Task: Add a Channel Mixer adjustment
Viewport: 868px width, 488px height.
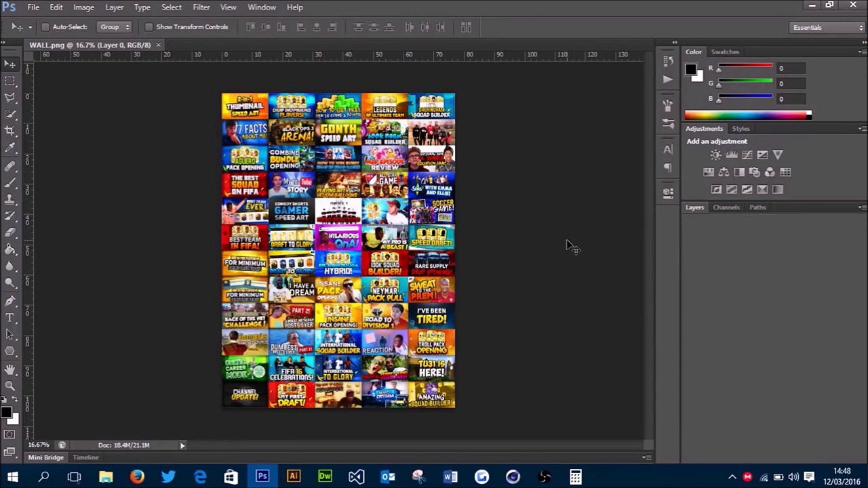Action: click(770, 172)
